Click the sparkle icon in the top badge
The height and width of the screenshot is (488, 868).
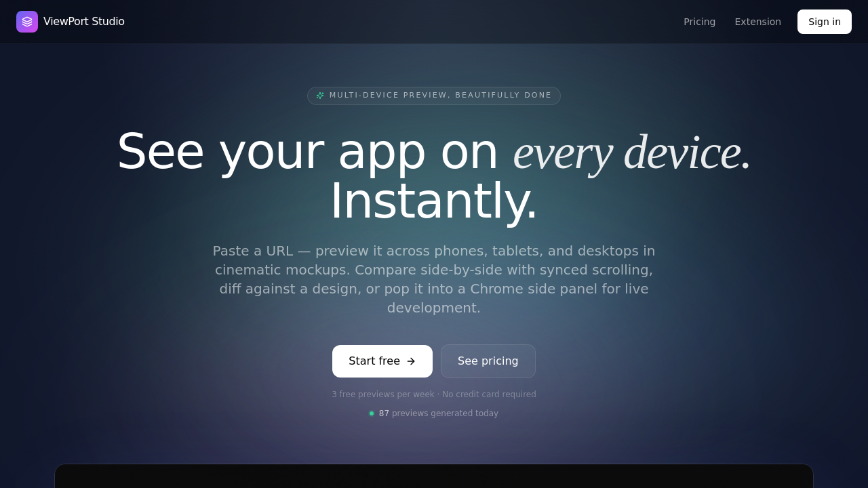pos(320,96)
